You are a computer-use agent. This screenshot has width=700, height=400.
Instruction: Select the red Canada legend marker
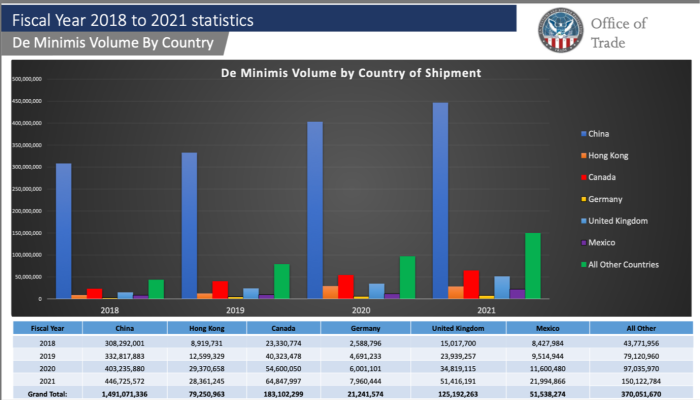584,177
